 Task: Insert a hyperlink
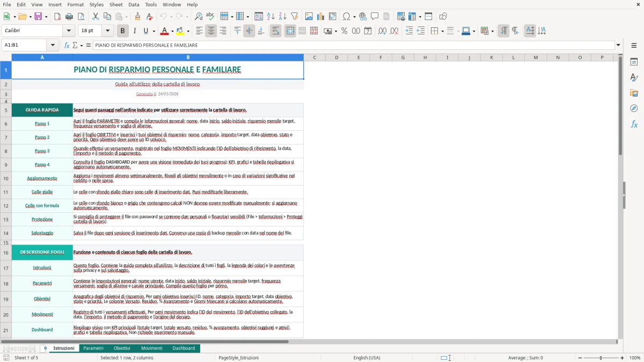point(363,17)
